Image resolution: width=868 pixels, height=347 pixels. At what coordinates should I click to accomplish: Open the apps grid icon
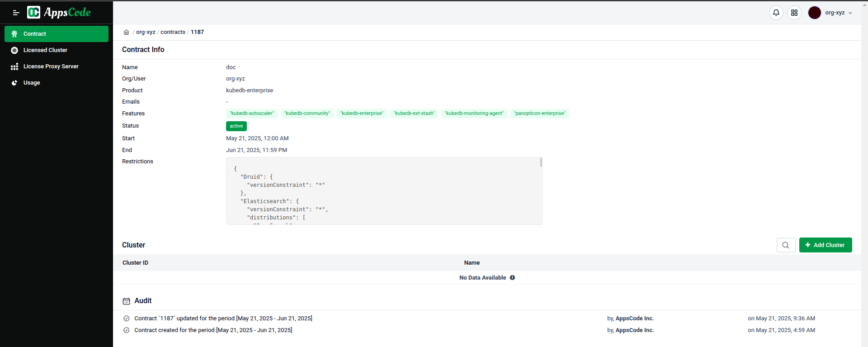[x=794, y=13]
